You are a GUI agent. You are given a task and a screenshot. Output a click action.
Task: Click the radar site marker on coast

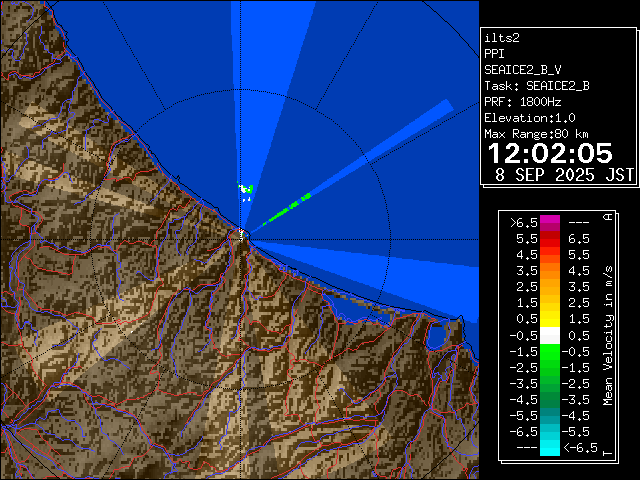pos(241,235)
